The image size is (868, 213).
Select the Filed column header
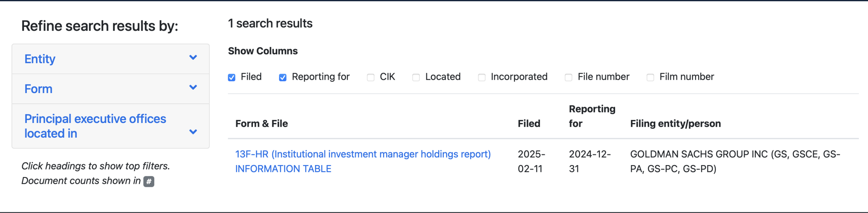click(x=529, y=123)
